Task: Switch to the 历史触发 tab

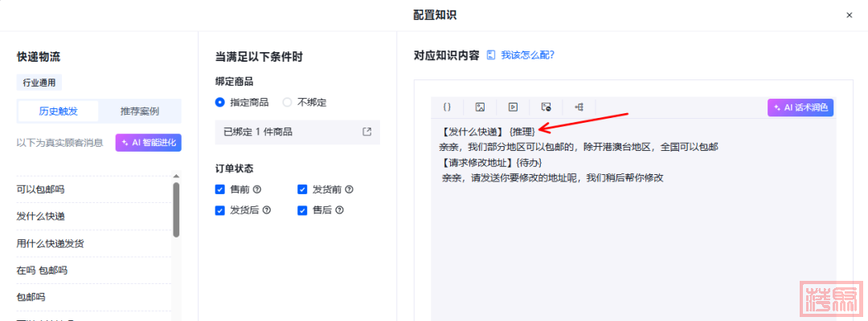Action: 59,111
